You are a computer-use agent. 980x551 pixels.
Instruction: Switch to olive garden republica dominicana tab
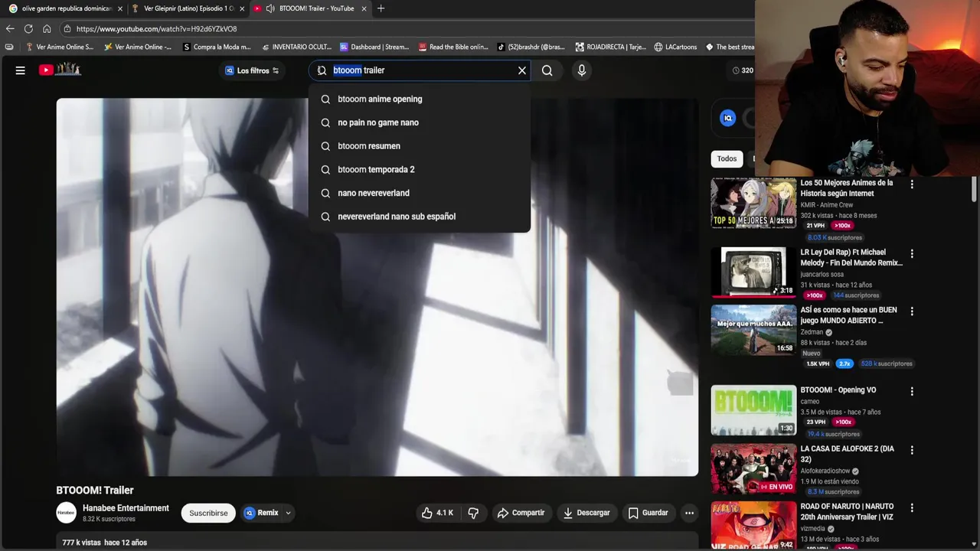coord(65,8)
